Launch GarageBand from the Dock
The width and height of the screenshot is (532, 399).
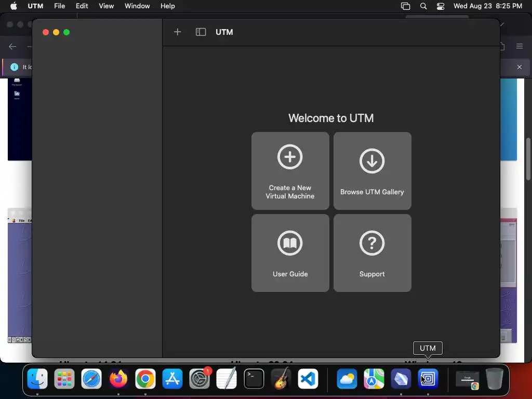tap(281, 378)
